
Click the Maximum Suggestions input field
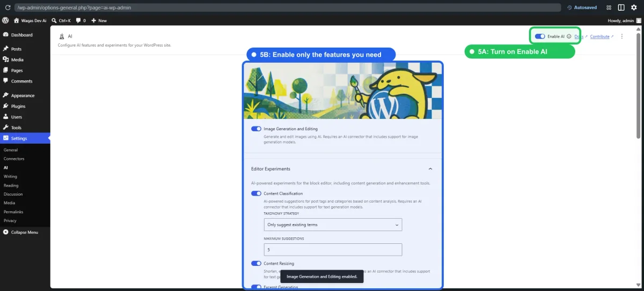pyautogui.click(x=333, y=250)
